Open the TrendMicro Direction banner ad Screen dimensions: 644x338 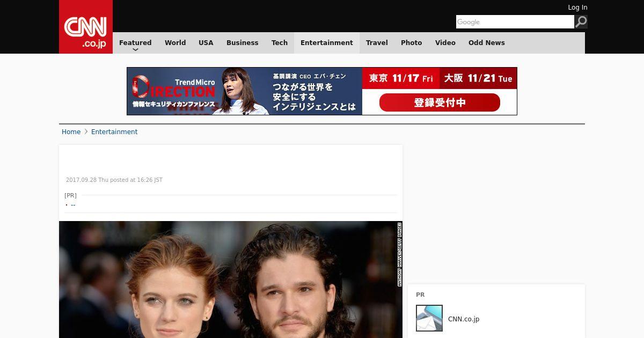[322, 91]
